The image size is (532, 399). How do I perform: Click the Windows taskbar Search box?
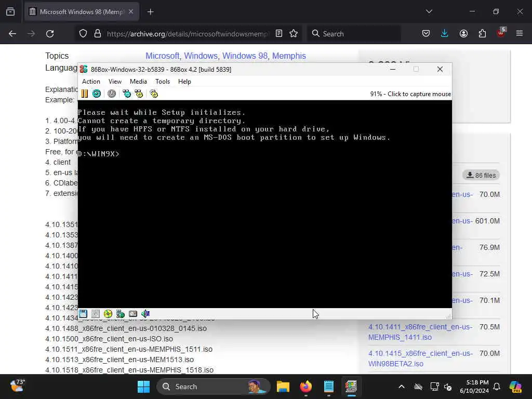pos(213,387)
